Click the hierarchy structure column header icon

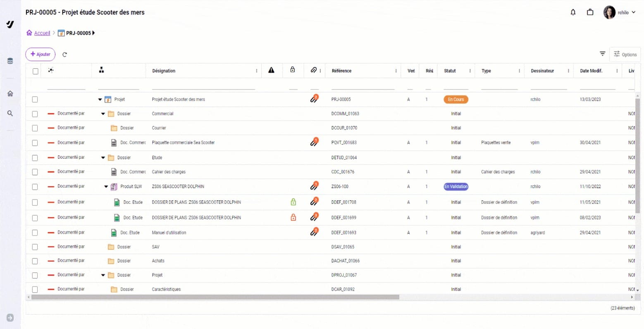[101, 70]
